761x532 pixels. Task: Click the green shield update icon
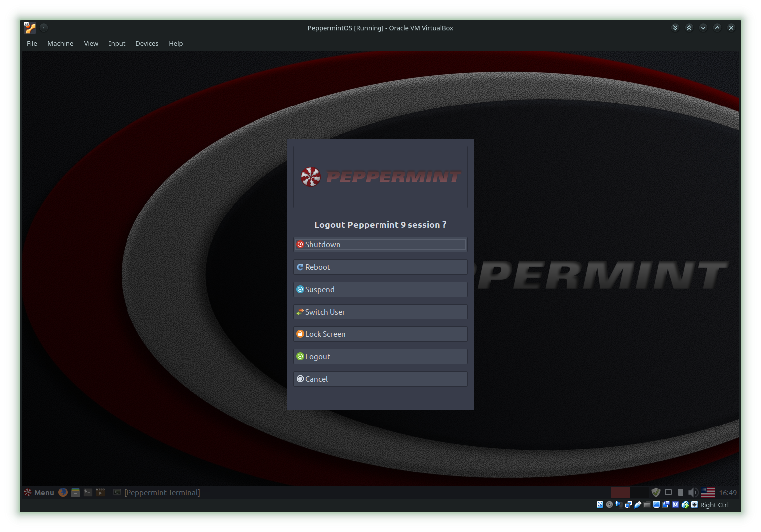point(656,492)
